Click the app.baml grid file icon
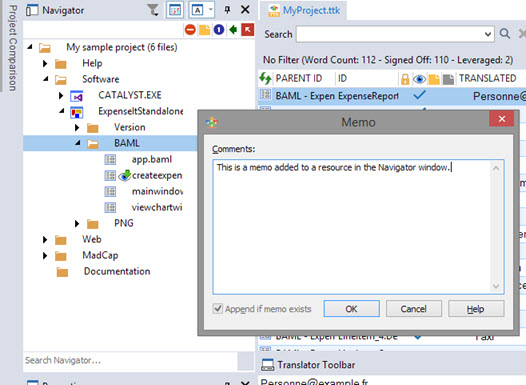Image resolution: width=526 pixels, height=385 pixels. [x=110, y=160]
